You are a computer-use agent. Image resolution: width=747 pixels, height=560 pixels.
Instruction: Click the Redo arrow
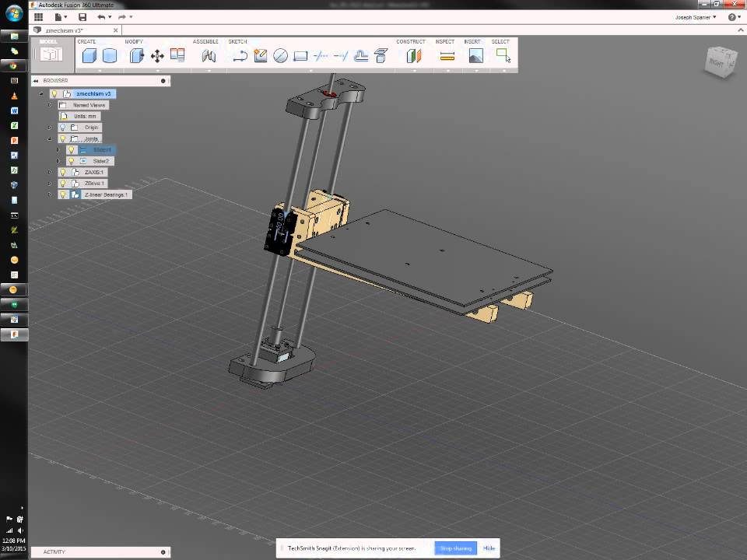click(x=122, y=17)
